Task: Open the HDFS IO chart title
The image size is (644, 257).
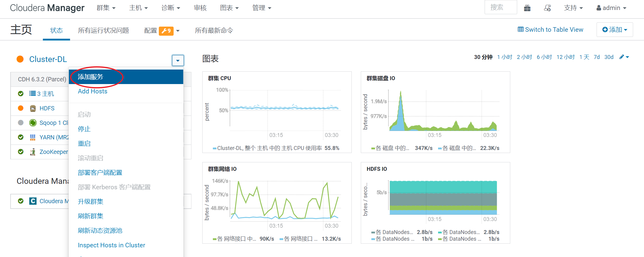Action: coord(376,169)
